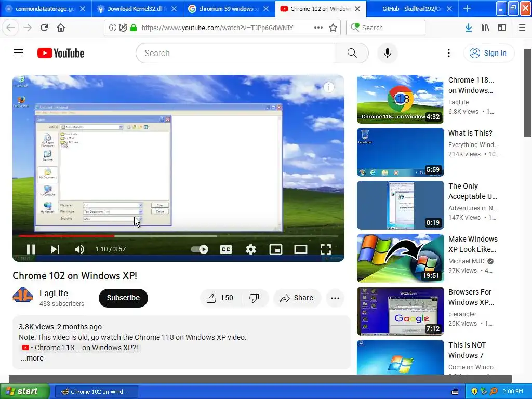Click the 2:00 PM tray clock
Screen dimensions: 532x399
point(513,392)
